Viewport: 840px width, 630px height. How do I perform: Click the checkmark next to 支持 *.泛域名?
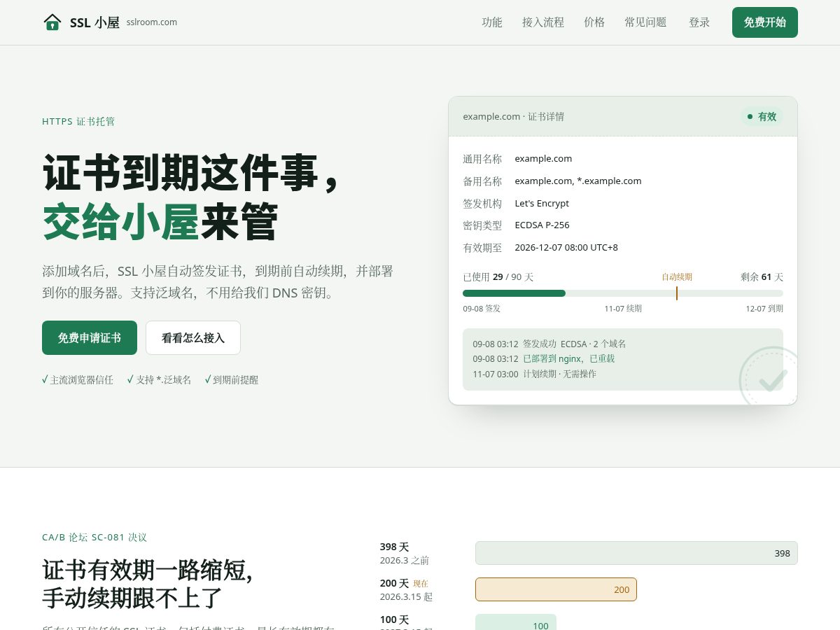[x=130, y=379]
